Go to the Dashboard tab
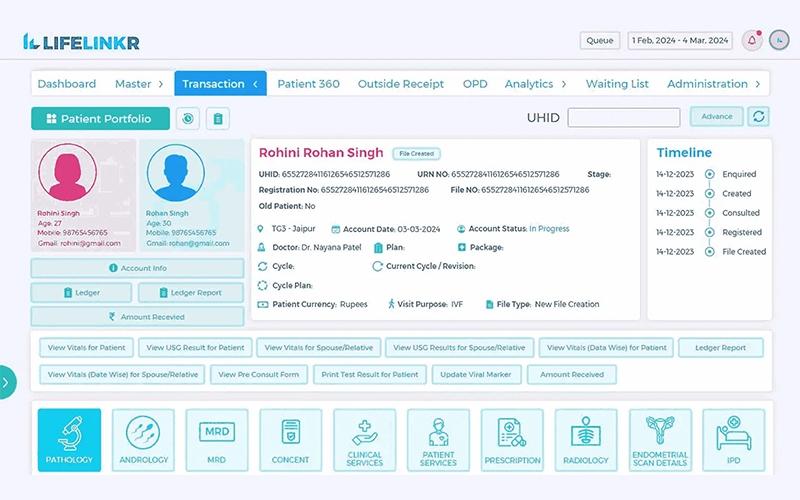Image resolution: width=800 pixels, height=500 pixels. pyautogui.click(x=67, y=84)
